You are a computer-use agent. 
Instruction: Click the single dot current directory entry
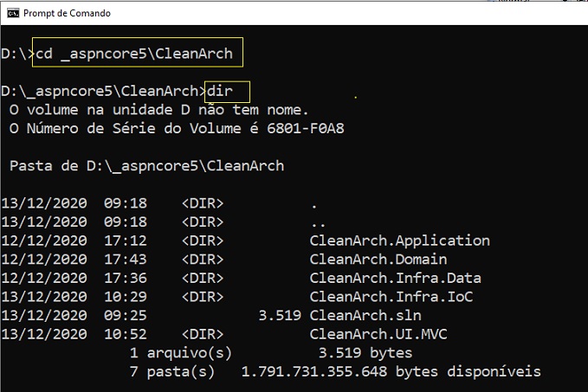(314, 206)
